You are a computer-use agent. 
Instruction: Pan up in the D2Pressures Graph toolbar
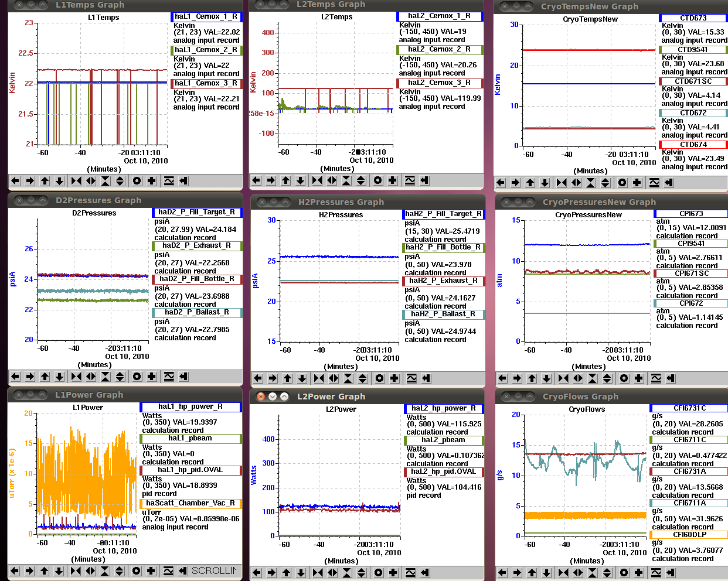point(45,377)
